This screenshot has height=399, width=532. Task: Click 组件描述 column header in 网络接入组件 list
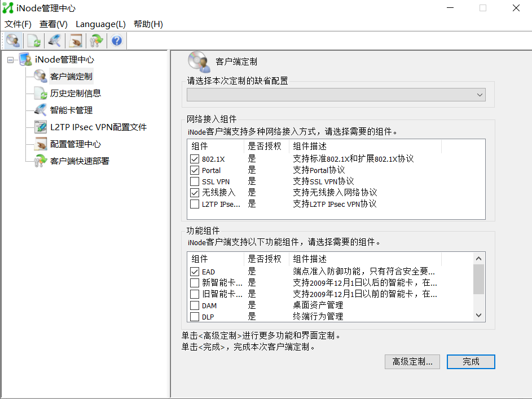[x=365, y=146]
